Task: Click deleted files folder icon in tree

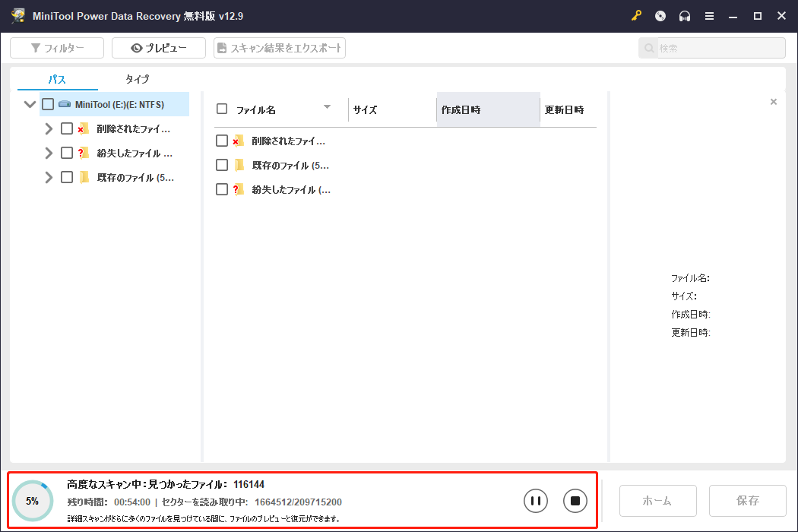Action: point(84,128)
